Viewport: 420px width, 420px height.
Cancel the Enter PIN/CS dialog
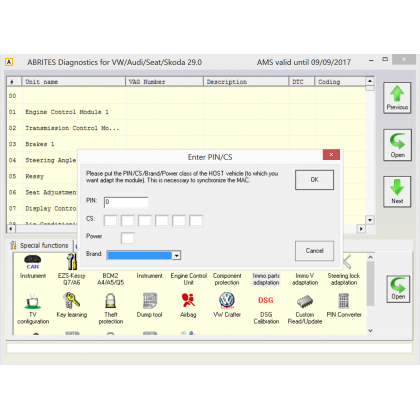click(314, 251)
